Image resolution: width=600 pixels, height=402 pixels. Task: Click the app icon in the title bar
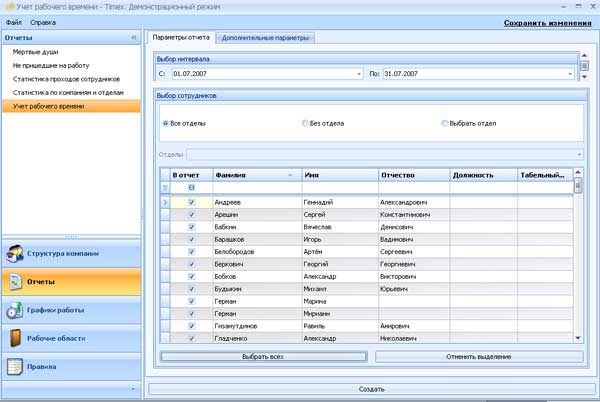pyautogui.click(x=10, y=7)
